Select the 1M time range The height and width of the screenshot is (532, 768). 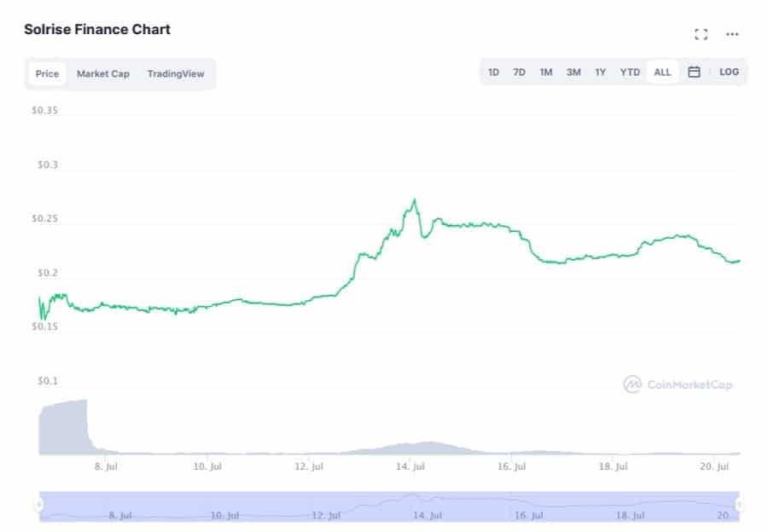(x=546, y=72)
